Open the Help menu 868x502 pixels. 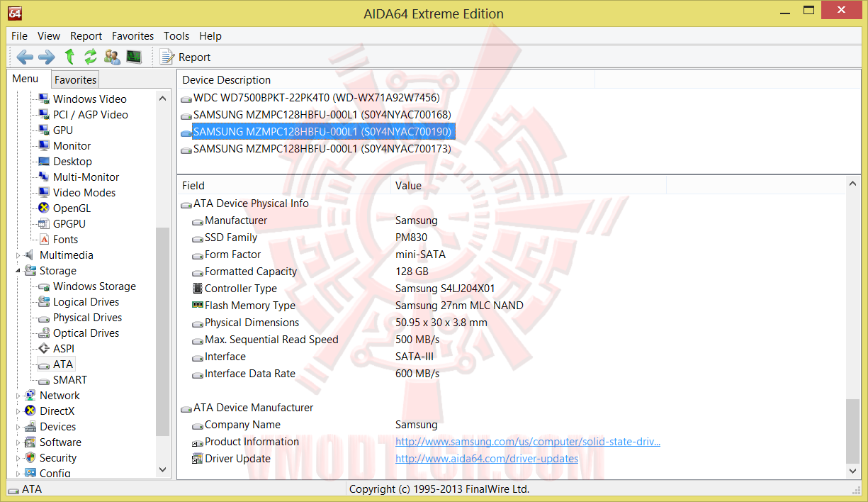pyautogui.click(x=210, y=36)
